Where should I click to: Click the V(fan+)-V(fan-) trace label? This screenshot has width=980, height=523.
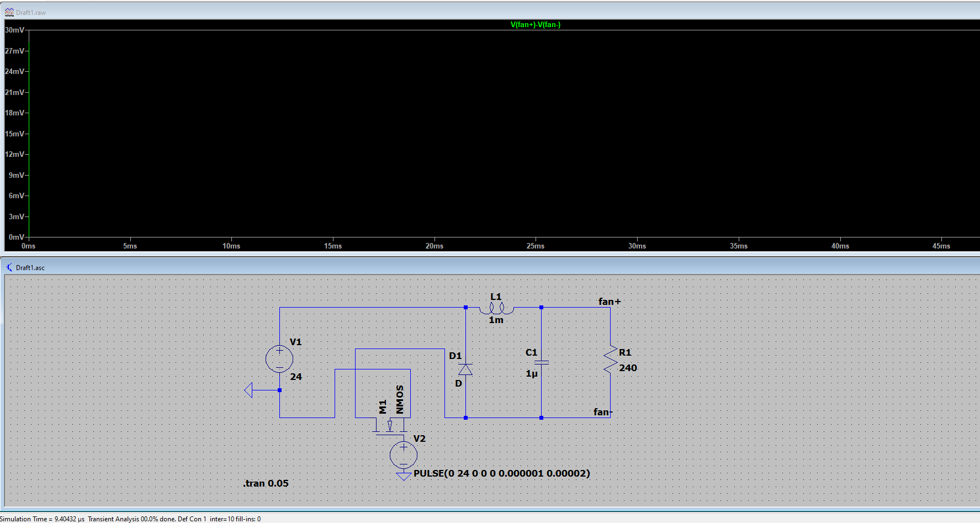pos(536,25)
